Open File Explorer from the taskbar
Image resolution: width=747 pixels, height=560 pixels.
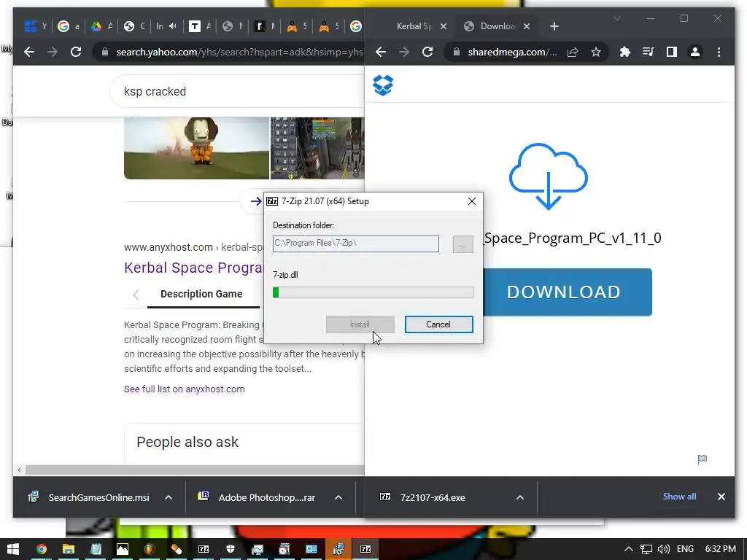click(x=69, y=549)
